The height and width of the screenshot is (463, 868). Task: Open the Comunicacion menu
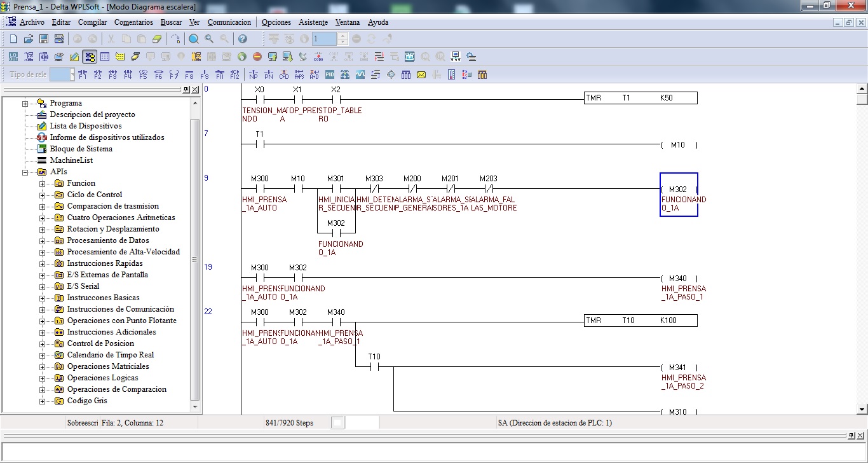(229, 22)
